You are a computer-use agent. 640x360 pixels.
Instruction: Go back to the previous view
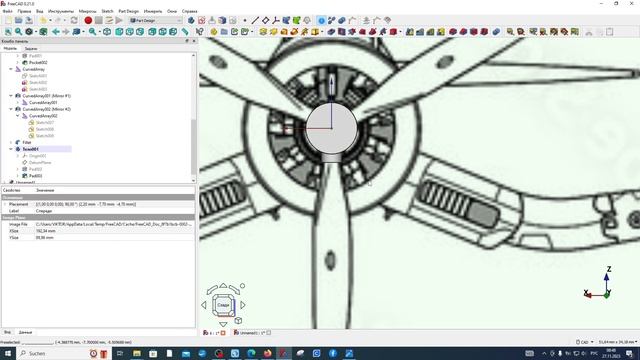tap(56, 32)
